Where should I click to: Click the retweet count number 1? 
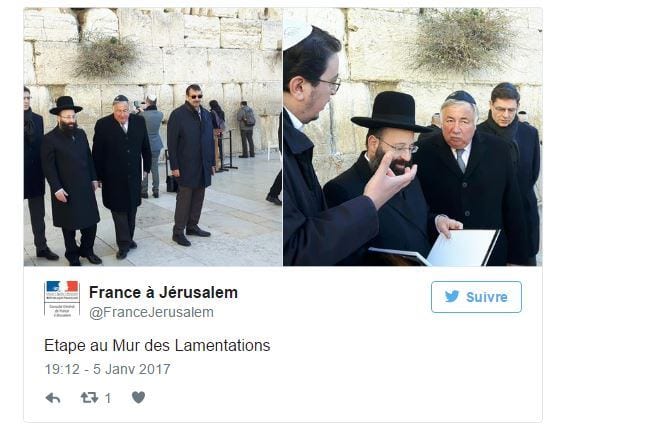108,398
